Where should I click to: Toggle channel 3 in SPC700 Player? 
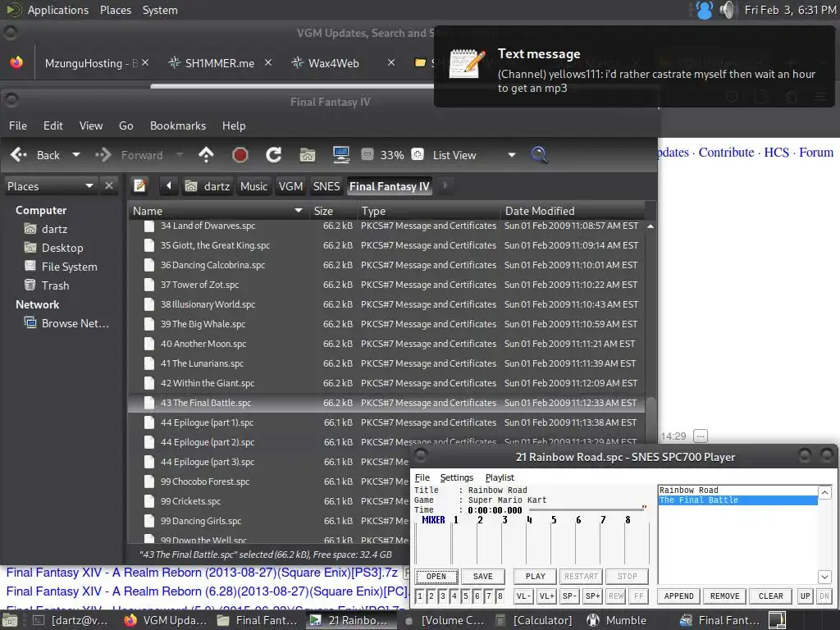pos(442,596)
